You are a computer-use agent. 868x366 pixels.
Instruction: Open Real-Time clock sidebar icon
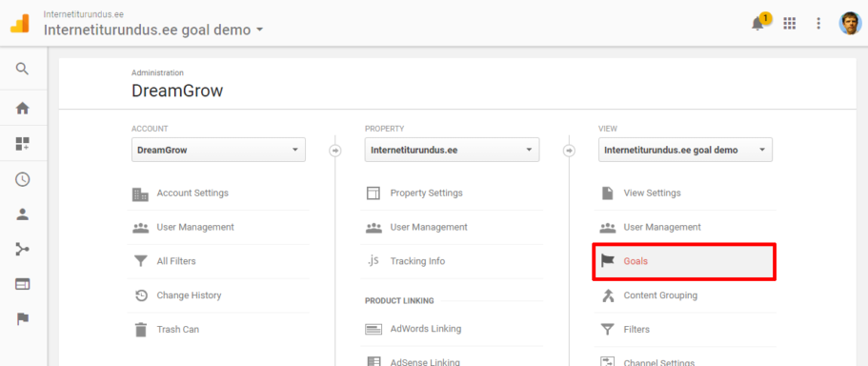tap(22, 179)
